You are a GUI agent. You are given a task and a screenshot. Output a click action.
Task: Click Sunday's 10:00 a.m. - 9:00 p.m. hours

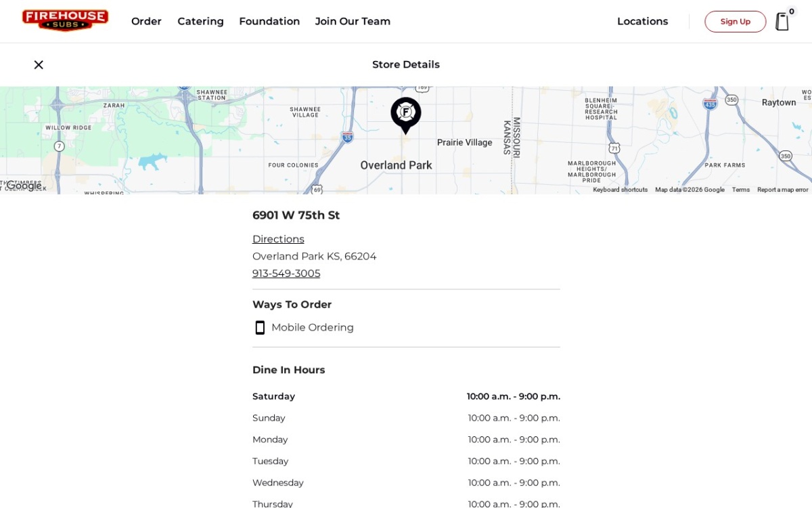click(514, 418)
